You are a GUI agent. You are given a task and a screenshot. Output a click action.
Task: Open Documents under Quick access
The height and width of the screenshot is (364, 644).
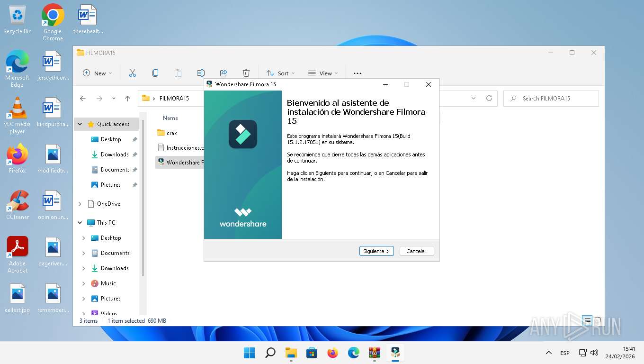[115, 170]
